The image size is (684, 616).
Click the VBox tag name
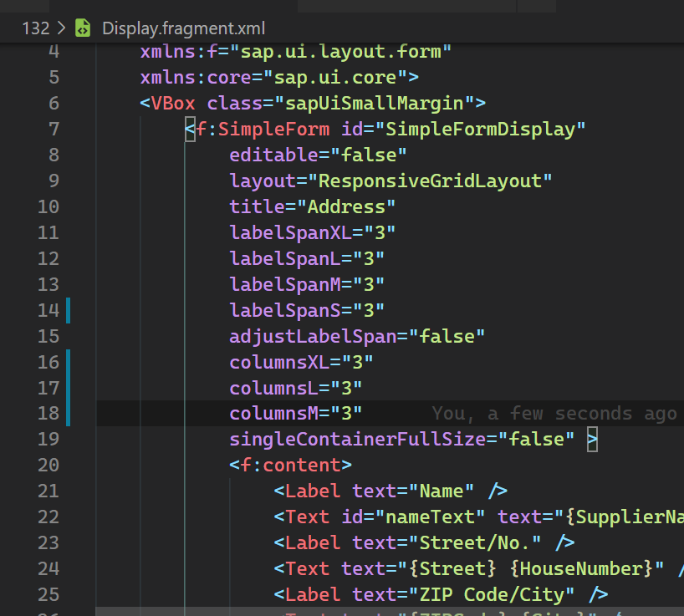173,104
